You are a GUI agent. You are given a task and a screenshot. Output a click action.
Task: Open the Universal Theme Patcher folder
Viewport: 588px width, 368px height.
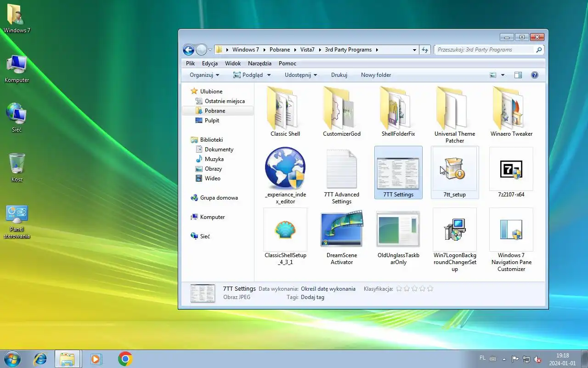[x=455, y=115]
